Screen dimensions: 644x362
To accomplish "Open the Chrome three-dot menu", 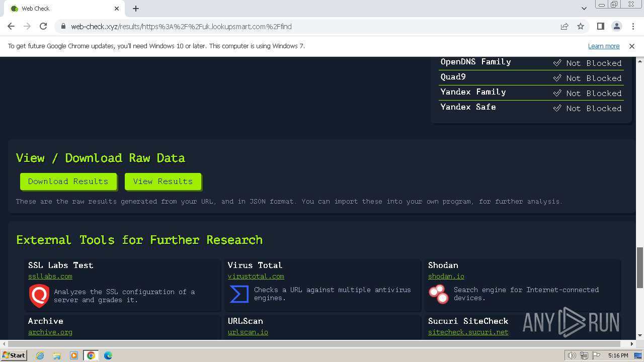I will pyautogui.click(x=633, y=26).
